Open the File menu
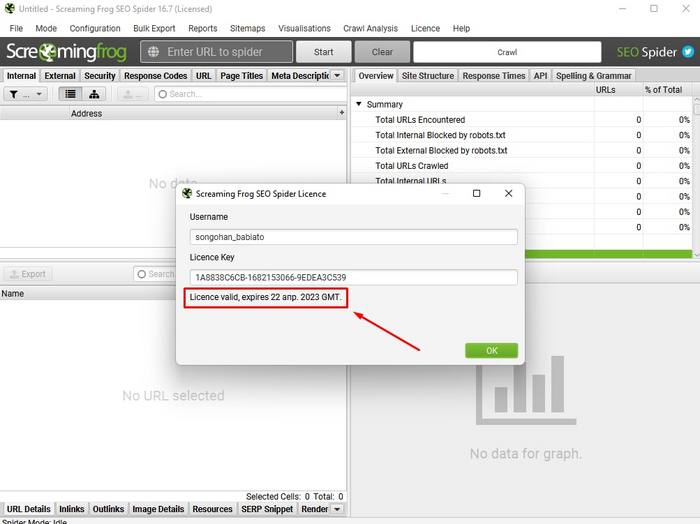 click(16, 28)
